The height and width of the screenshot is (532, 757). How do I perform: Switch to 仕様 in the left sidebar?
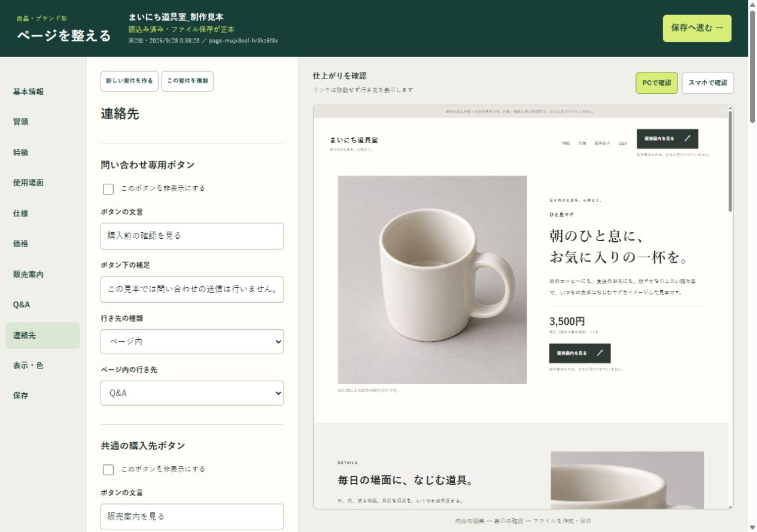42,213
